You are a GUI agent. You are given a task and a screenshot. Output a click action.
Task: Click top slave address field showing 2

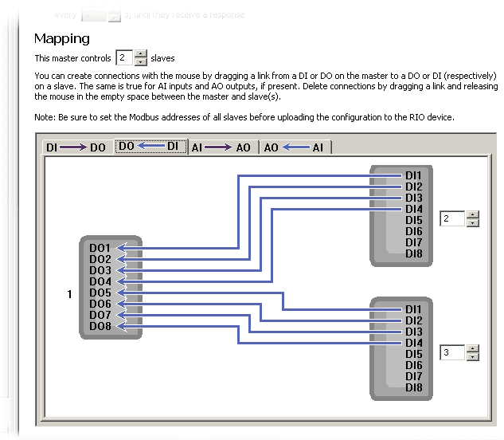(x=451, y=218)
